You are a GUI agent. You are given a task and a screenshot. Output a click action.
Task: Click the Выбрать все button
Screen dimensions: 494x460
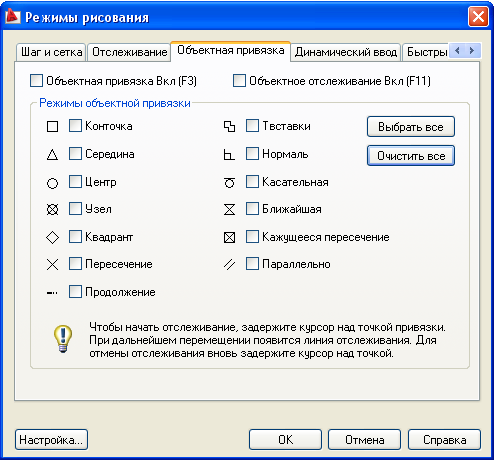click(x=411, y=127)
